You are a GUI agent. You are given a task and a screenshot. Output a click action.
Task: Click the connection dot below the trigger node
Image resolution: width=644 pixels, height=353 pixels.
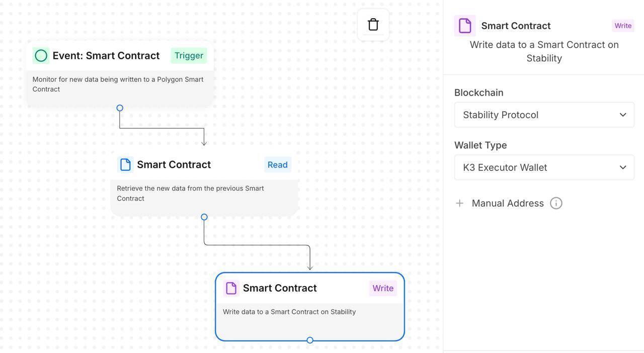coord(119,107)
